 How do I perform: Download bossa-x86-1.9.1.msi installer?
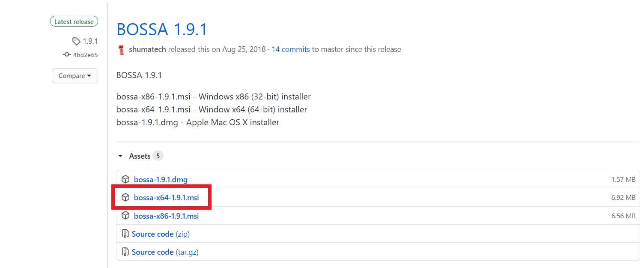coord(167,216)
